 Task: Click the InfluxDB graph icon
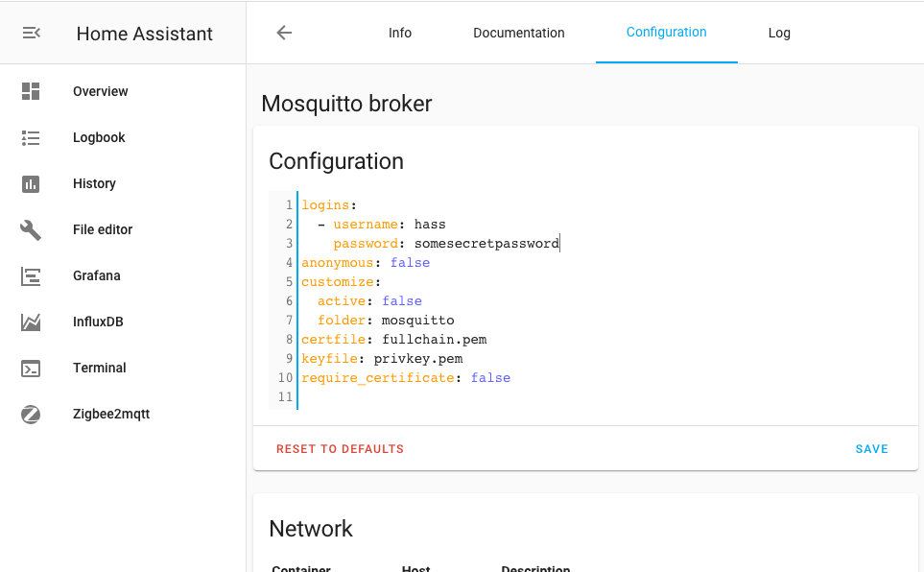tap(31, 322)
